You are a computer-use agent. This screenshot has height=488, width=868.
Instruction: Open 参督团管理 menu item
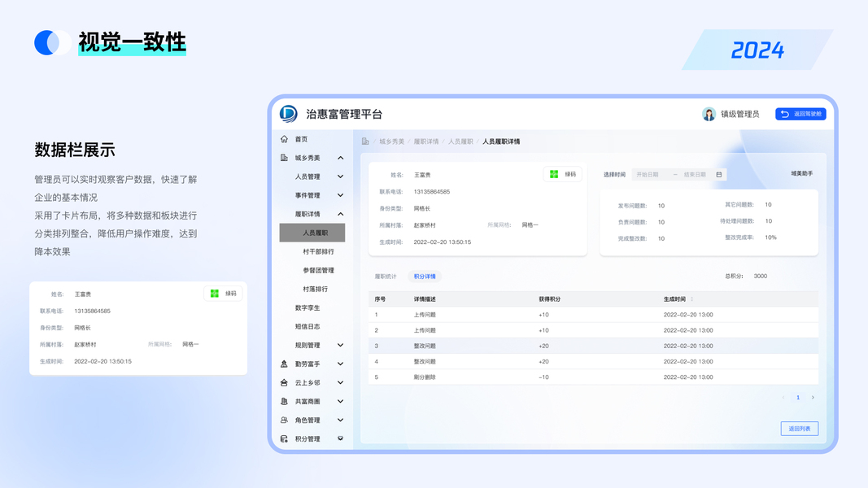point(318,271)
